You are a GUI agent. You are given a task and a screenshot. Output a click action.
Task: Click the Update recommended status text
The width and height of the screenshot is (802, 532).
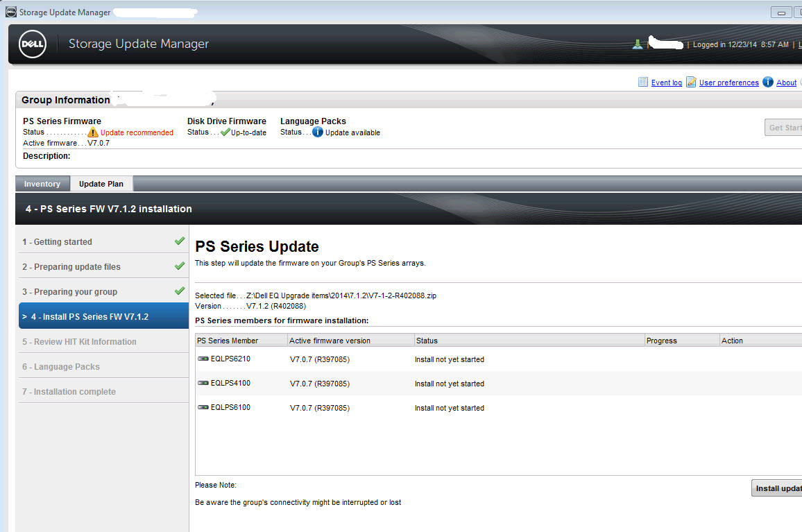click(x=137, y=132)
